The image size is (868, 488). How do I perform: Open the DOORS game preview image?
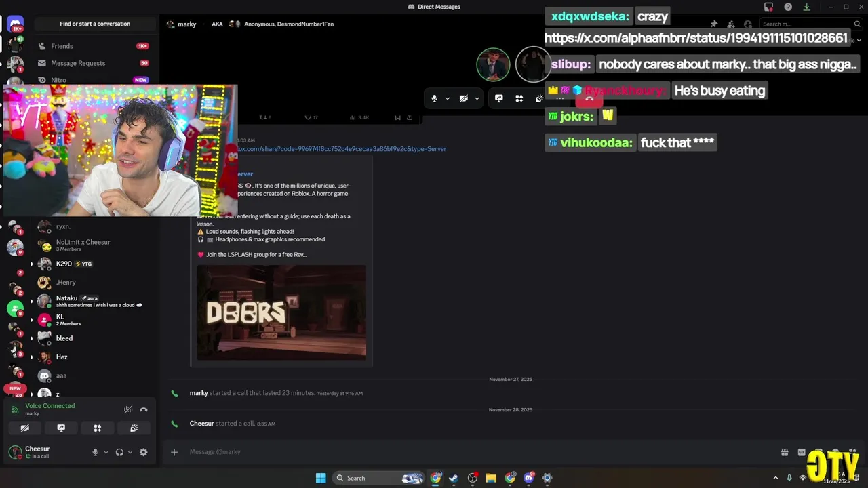pos(281,312)
